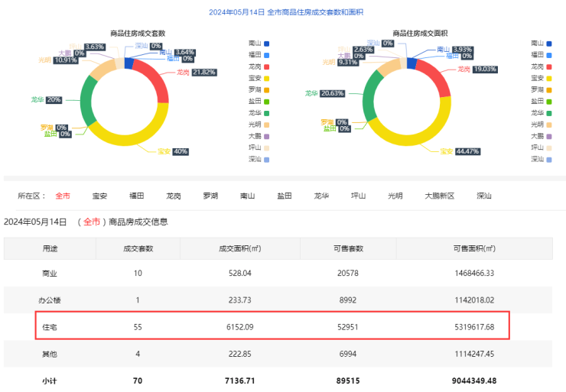Click the 成交面积(㎡) column header
The height and width of the screenshot is (392, 566).
coord(239,248)
